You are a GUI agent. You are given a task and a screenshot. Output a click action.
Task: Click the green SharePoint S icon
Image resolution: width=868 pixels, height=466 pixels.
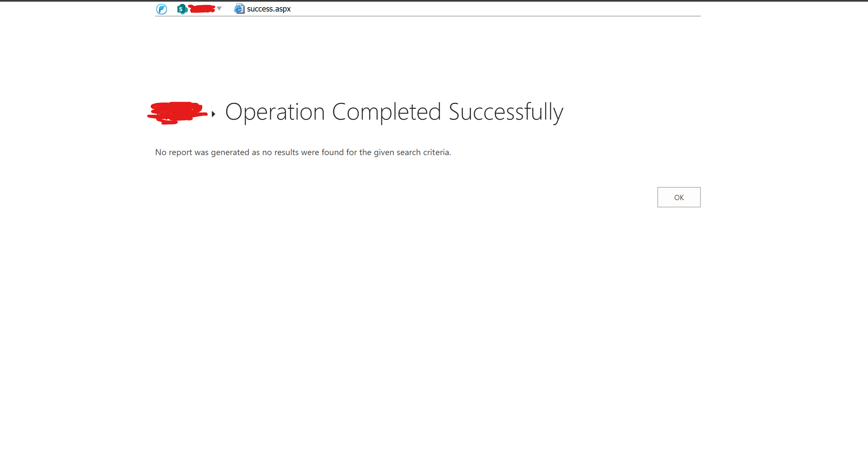[x=182, y=9]
